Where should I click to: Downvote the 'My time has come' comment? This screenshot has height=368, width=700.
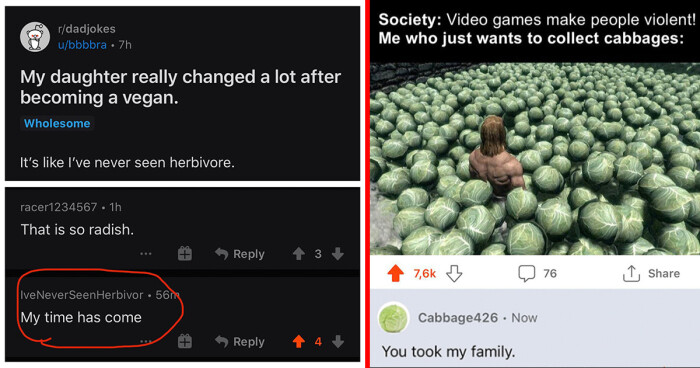tap(338, 342)
